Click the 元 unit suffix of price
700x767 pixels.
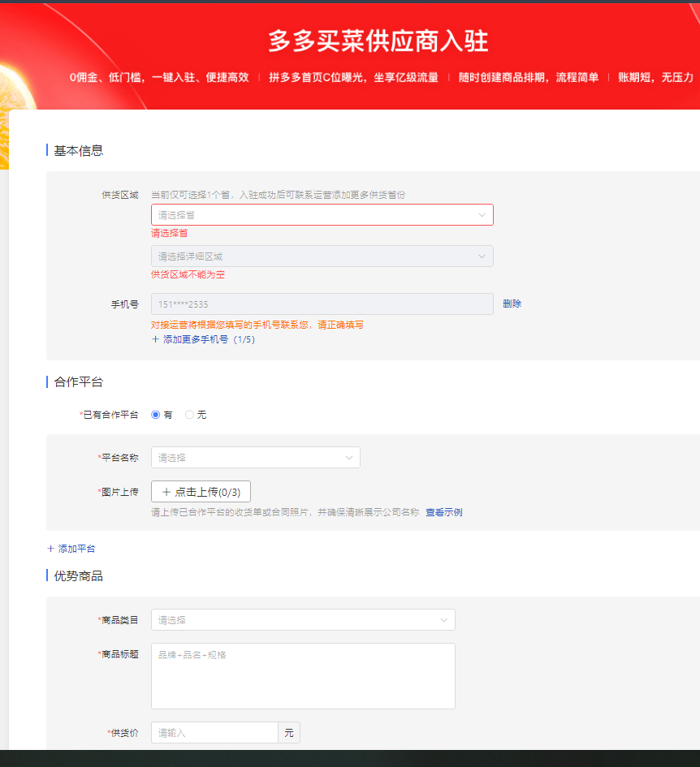(289, 732)
